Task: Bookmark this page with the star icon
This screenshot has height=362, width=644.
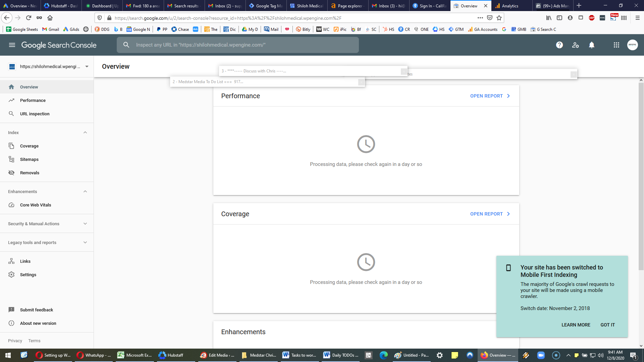Action: coord(499,18)
